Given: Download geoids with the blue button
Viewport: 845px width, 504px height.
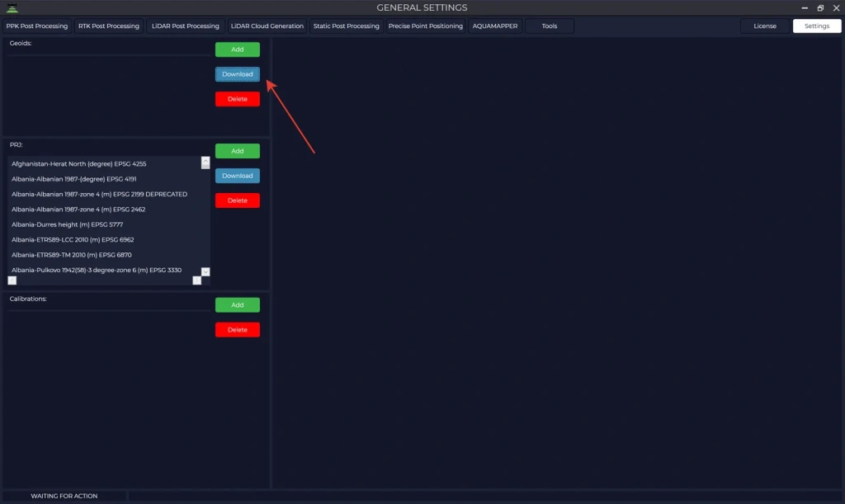Looking at the screenshot, I should click(238, 74).
